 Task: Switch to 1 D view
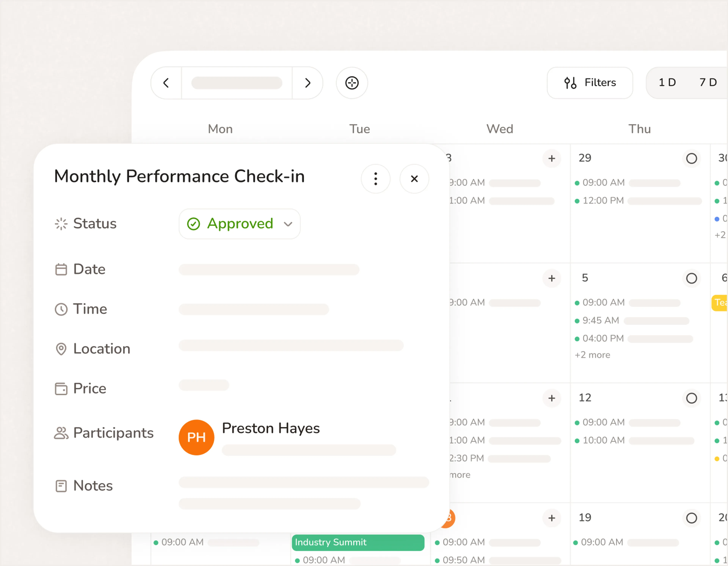tap(667, 83)
